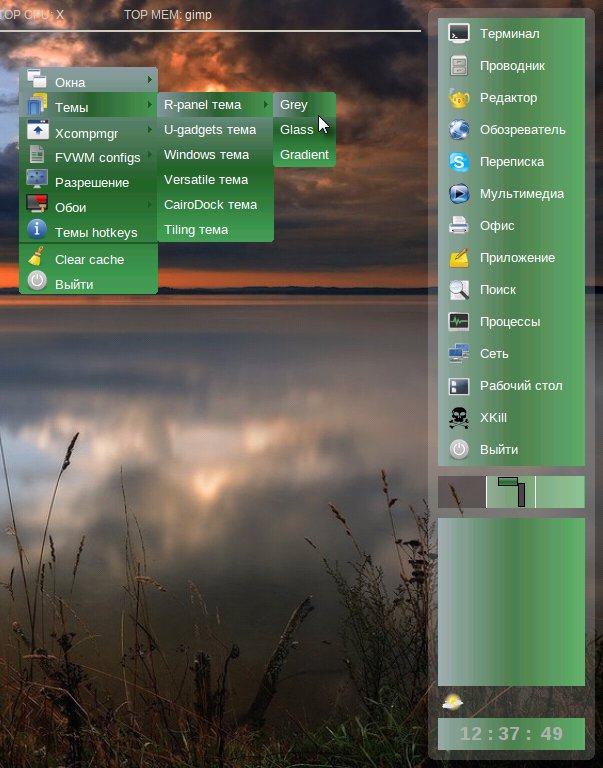603x768 pixels.
Task: Click the Проводник file cabinet icon
Action: click(459, 66)
